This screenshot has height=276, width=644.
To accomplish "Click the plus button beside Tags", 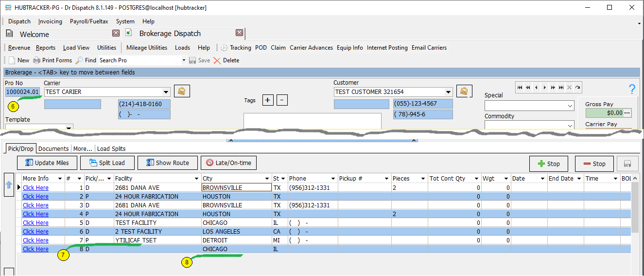I will (x=268, y=100).
